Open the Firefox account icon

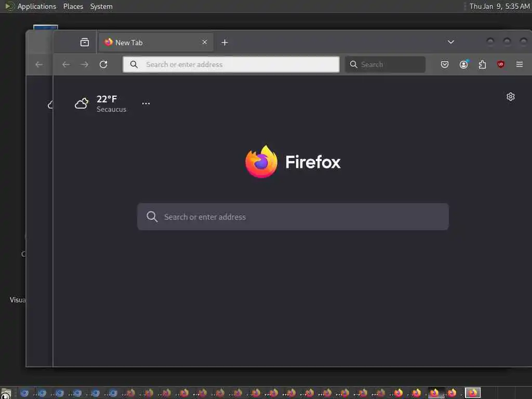tap(464, 64)
